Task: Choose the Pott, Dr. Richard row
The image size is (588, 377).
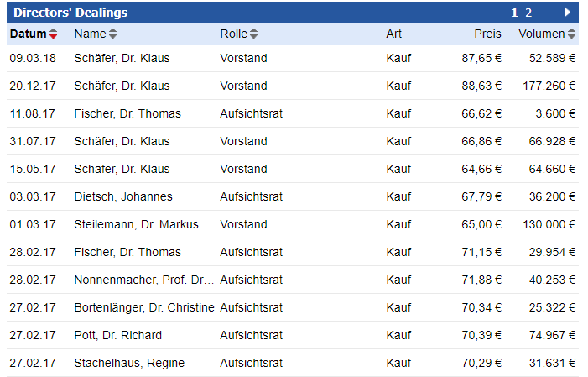Action: click(118, 335)
